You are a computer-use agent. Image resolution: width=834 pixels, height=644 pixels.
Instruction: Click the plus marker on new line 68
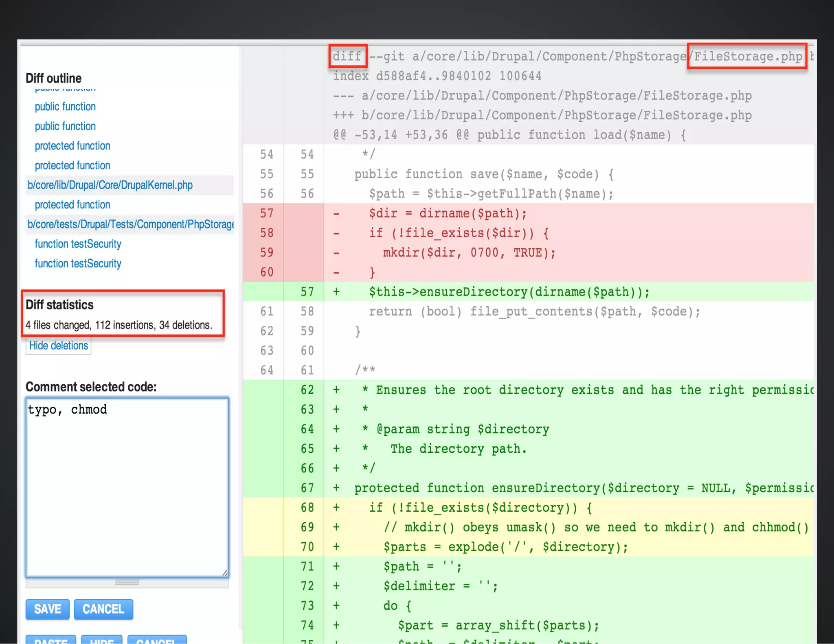tap(336, 508)
